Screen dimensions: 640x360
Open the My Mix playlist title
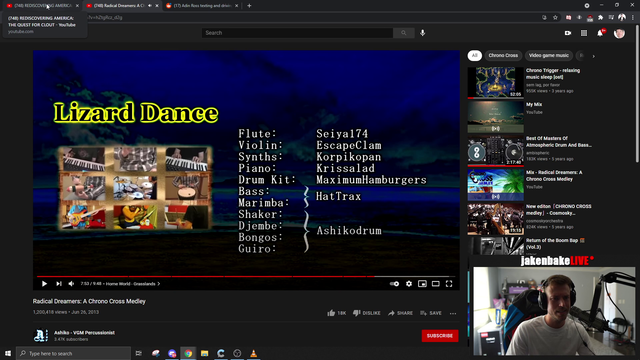(x=534, y=104)
